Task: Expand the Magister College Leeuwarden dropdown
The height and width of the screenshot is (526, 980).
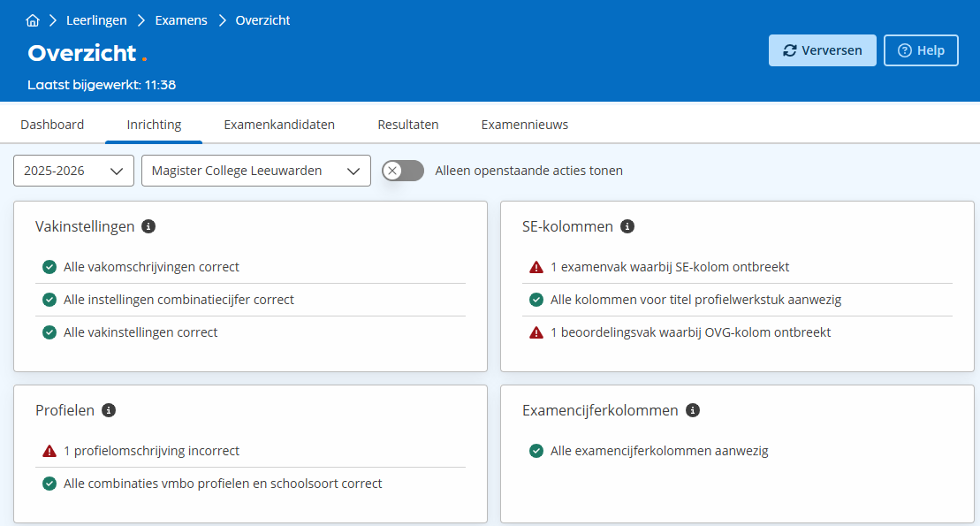Action: point(255,171)
